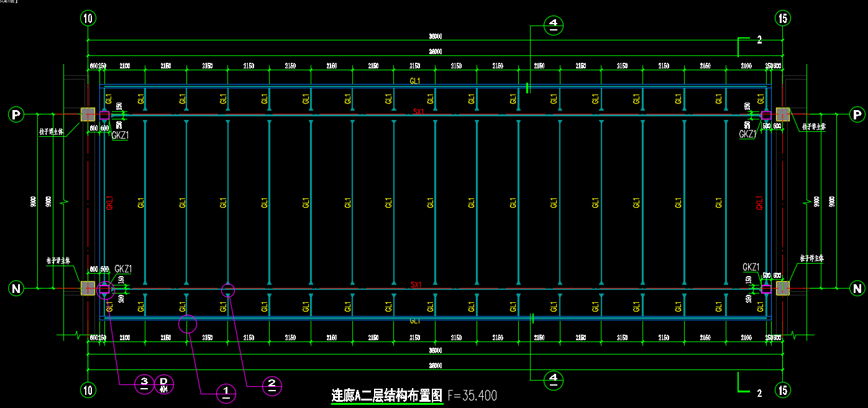
Task: Select 柱子详主体 note at axis N left side
Action: (59, 260)
